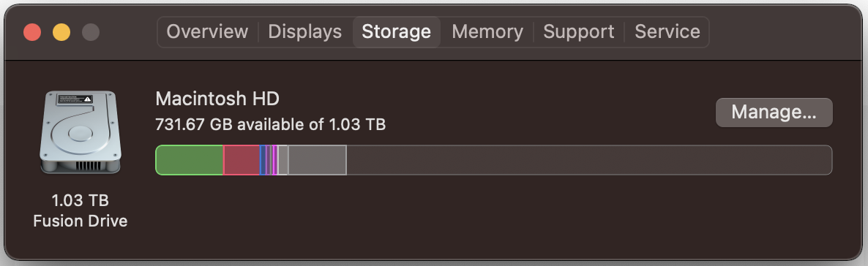
Task: Click the Macintosh HD volume name
Action: tap(217, 99)
